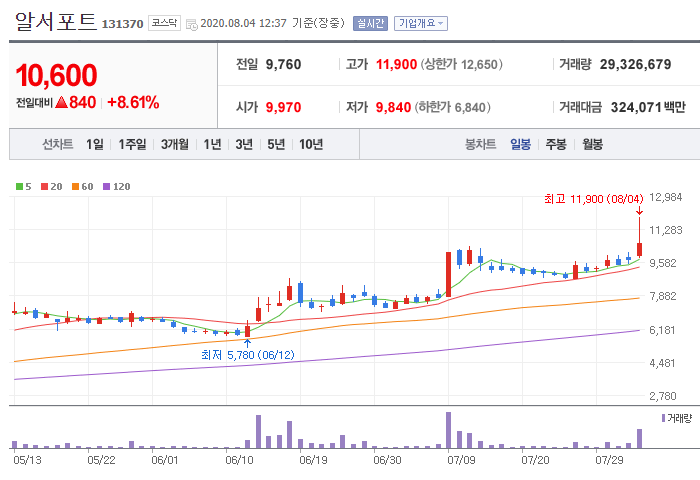The height and width of the screenshot is (480, 700).
Task: Click the 05/13 date axis label
Action: 27,460
